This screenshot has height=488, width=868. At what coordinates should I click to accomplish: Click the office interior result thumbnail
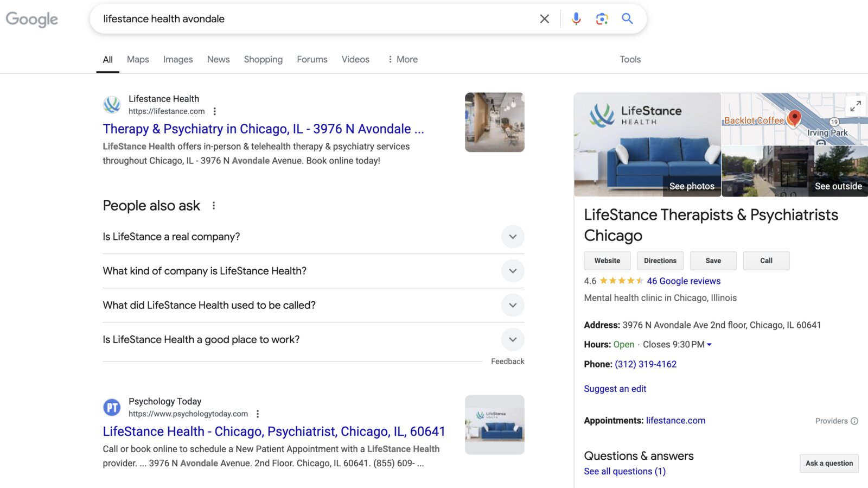click(495, 122)
